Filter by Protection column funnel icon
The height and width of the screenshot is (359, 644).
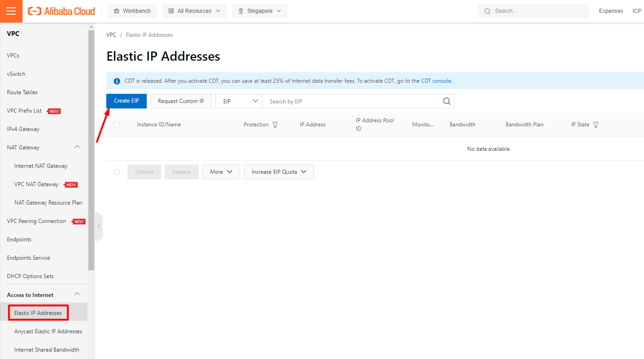click(x=275, y=125)
